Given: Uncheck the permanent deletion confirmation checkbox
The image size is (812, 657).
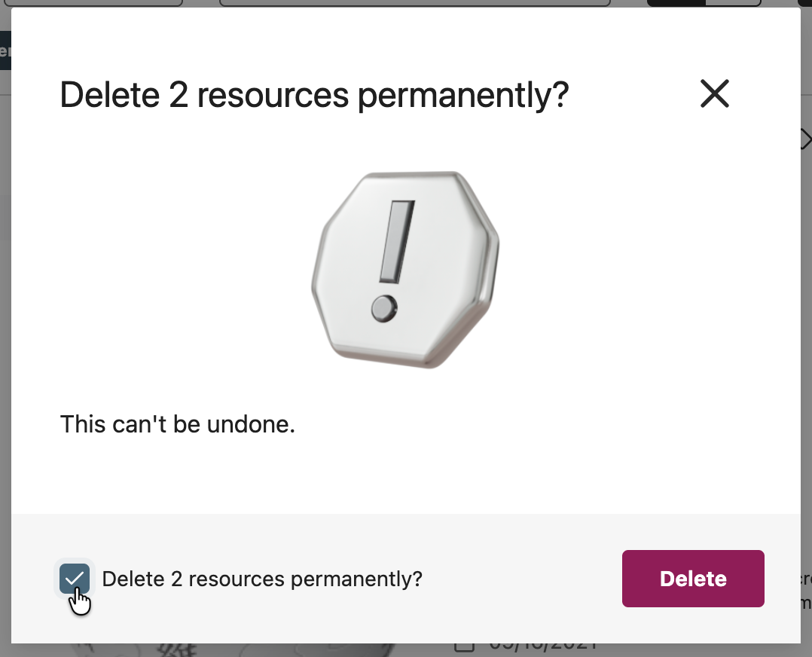Looking at the screenshot, I should coord(75,579).
